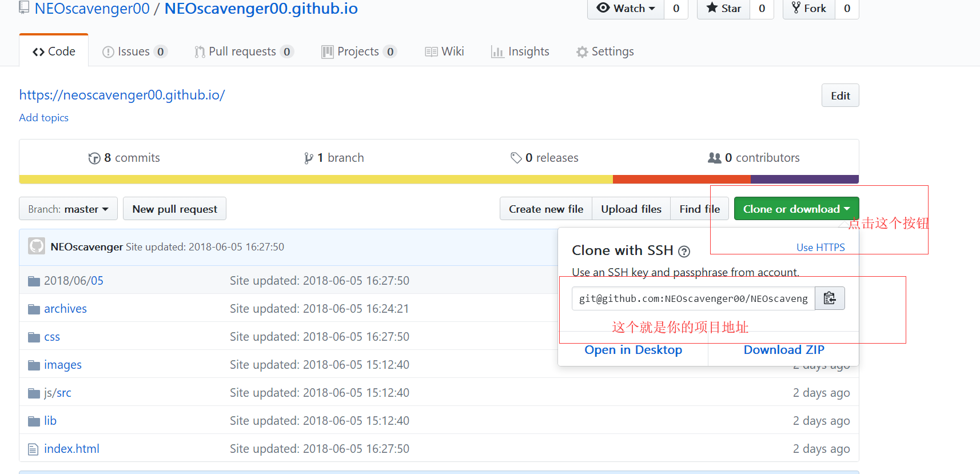Edit the repository description
Viewport: 980px width, 474px height.
[840, 95]
